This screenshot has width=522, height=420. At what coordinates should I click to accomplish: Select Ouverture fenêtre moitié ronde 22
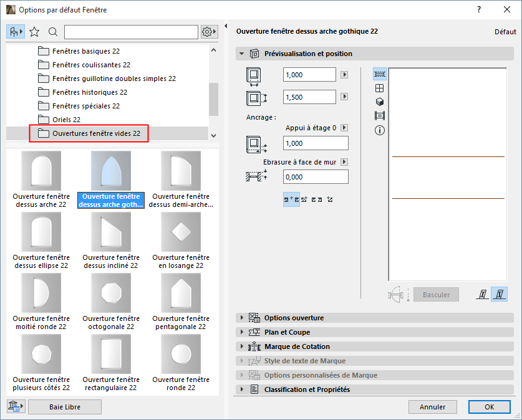pos(41,302)
